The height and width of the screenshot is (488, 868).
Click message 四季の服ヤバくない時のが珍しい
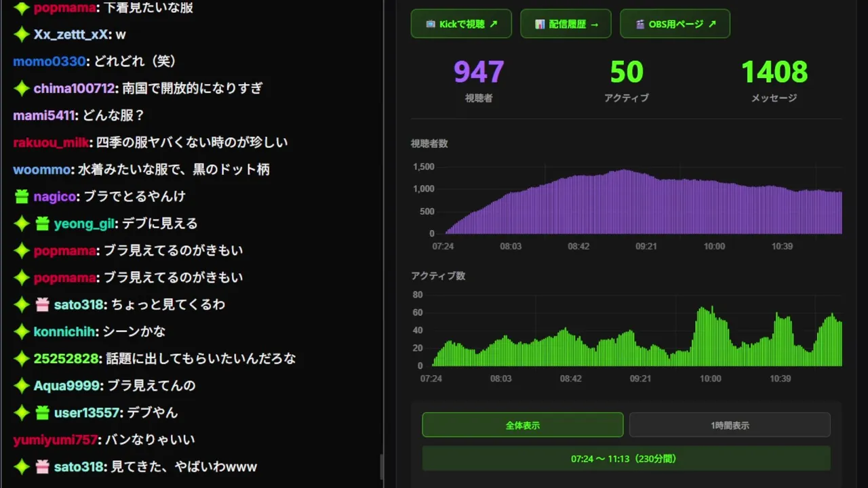192,142
